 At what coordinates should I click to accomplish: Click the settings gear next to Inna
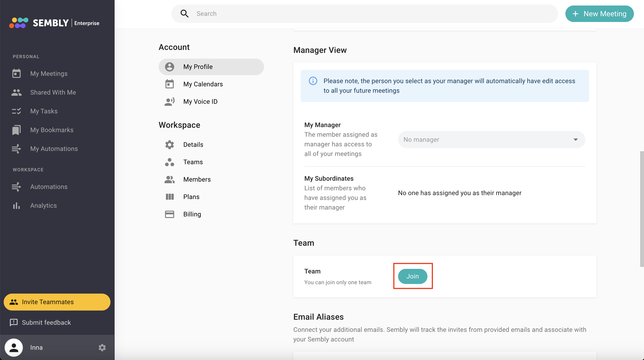[x=102, y=347]
